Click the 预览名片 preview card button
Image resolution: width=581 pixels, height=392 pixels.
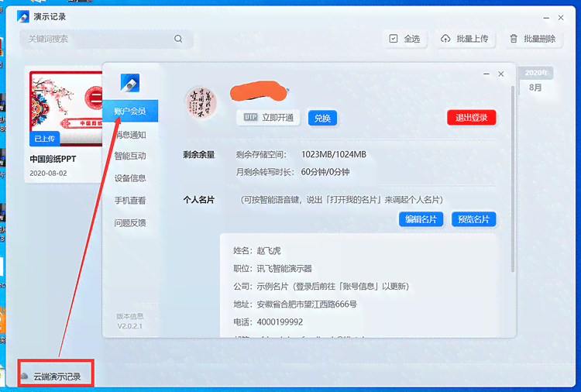(473, 219)
